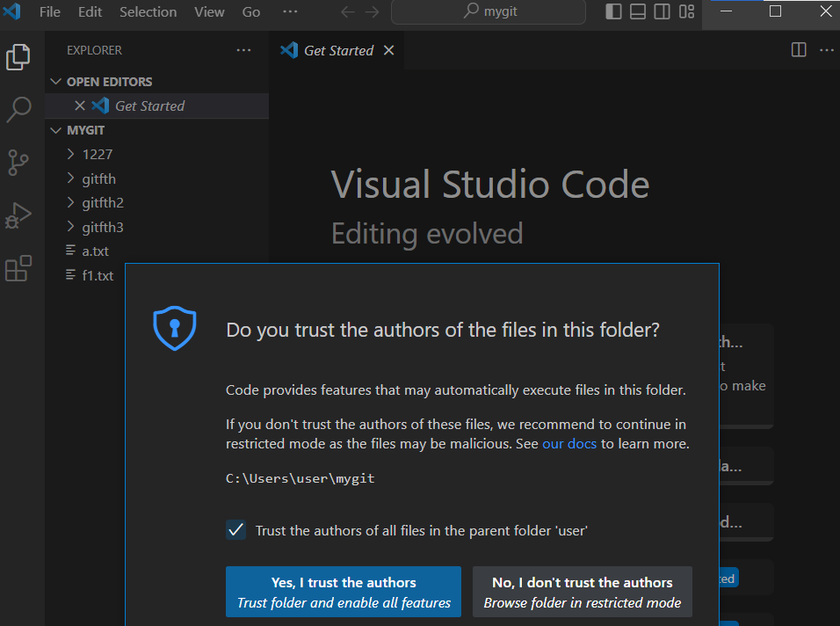Split the editor to the right

click(799, 50)
